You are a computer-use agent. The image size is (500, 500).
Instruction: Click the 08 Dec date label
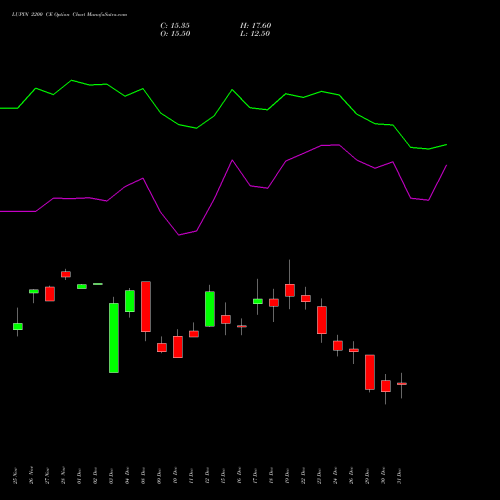tap(143, 476)
